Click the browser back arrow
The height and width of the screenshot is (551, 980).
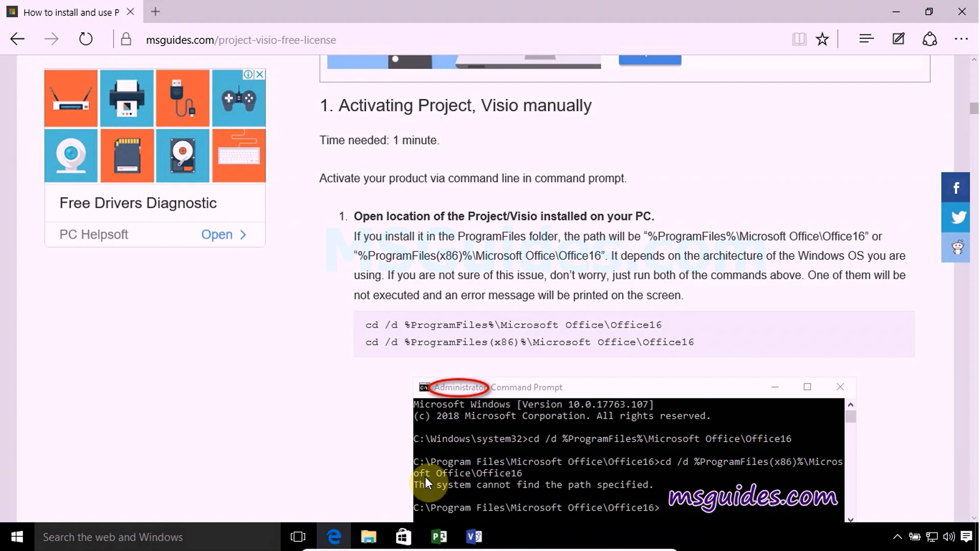17,39
